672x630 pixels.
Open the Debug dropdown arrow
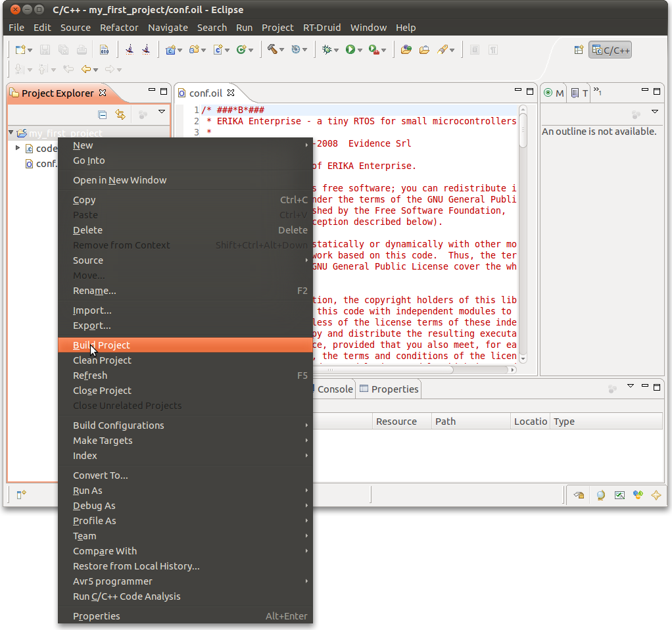pyautogui.click(x=337, y=51)
